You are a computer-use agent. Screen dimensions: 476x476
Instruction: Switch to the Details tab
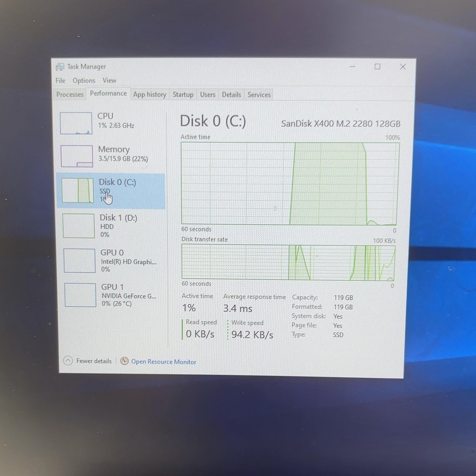[232, 95]
